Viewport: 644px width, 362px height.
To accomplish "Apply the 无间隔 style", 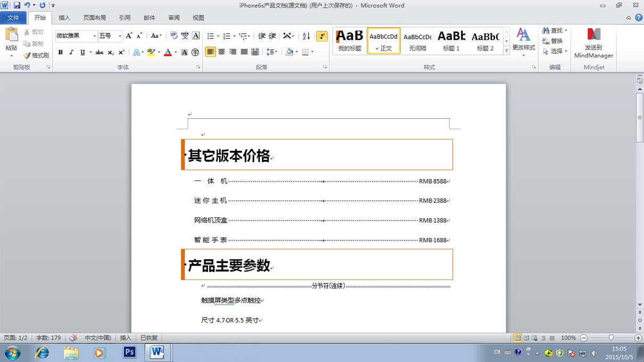I will tap(417, 41).
